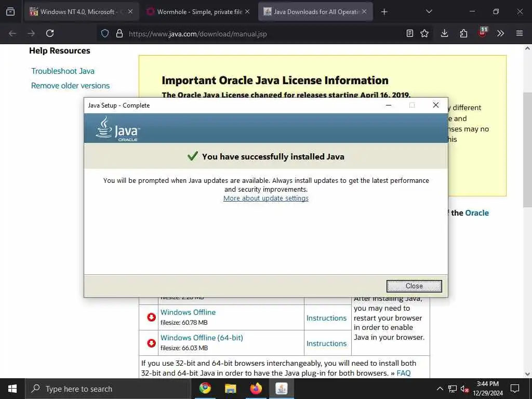Open Remove older versions link
Screen dimensions: 532x399
pyautogui.click(x=70, y=86)
